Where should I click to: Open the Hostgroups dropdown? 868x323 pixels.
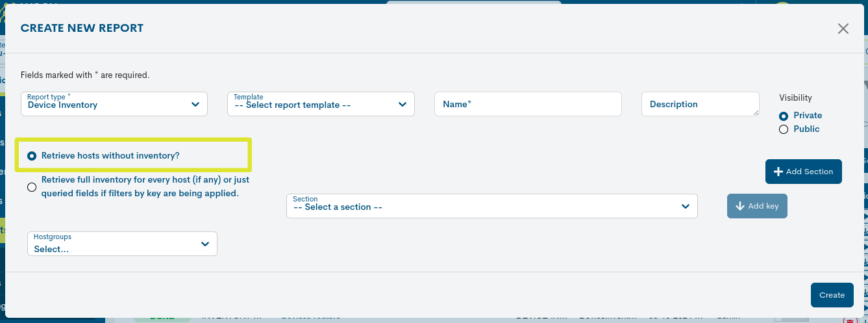coord(122,244)
